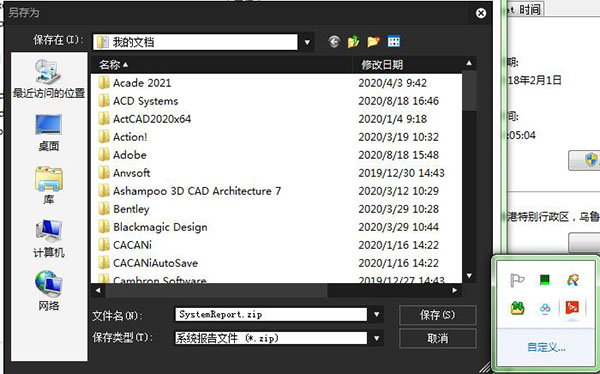Open the view menu icon
This screenshot has width=600, height=374.
pyautogui.click(x=394, y=42)
